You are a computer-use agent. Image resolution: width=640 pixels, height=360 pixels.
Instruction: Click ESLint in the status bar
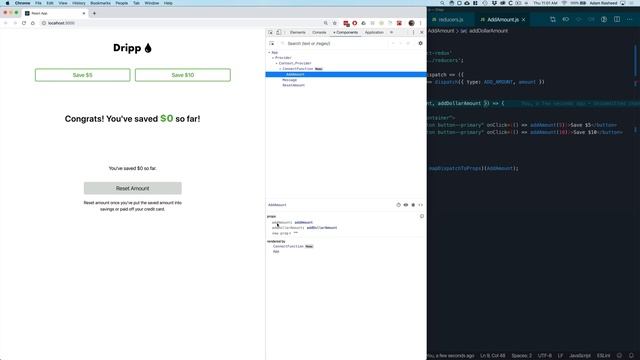pyautogui.click(x=603, y=356)
